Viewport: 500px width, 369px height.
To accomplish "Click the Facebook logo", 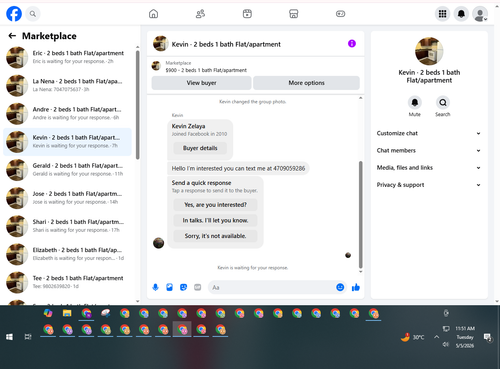I will tap(14, 14).
